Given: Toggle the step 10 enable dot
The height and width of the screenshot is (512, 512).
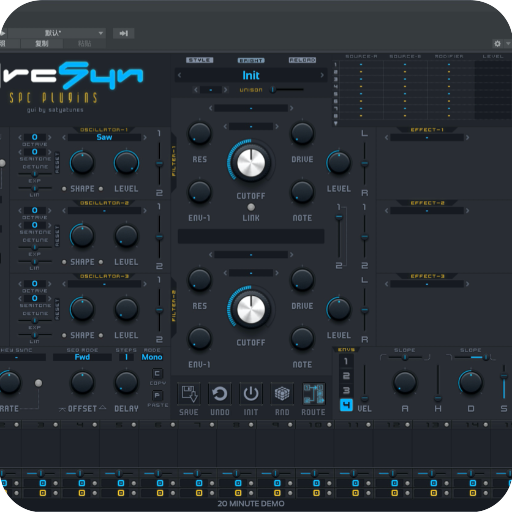Looking at the screenshot, I should point(329,425).
